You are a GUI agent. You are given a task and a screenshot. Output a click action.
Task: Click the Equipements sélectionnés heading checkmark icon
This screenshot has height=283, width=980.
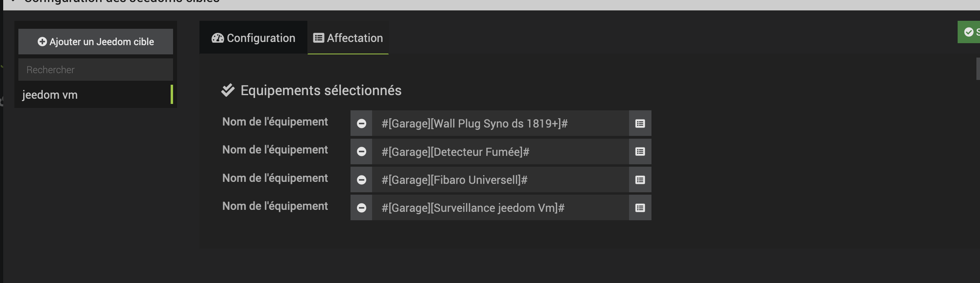coord(228,90)
